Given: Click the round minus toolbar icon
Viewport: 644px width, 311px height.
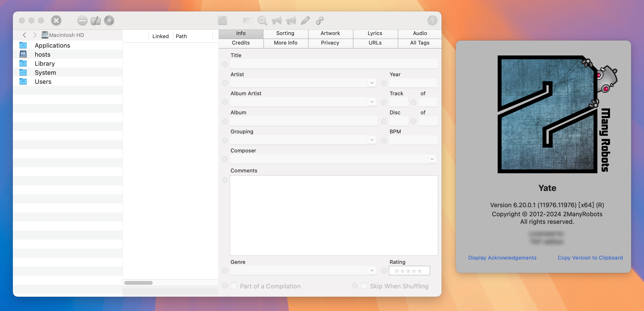Looking at the screenshot, I should click(82, 20).
